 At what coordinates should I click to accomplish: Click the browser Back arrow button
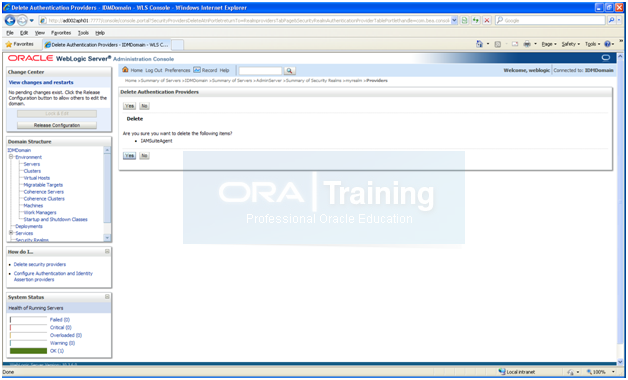10,20
